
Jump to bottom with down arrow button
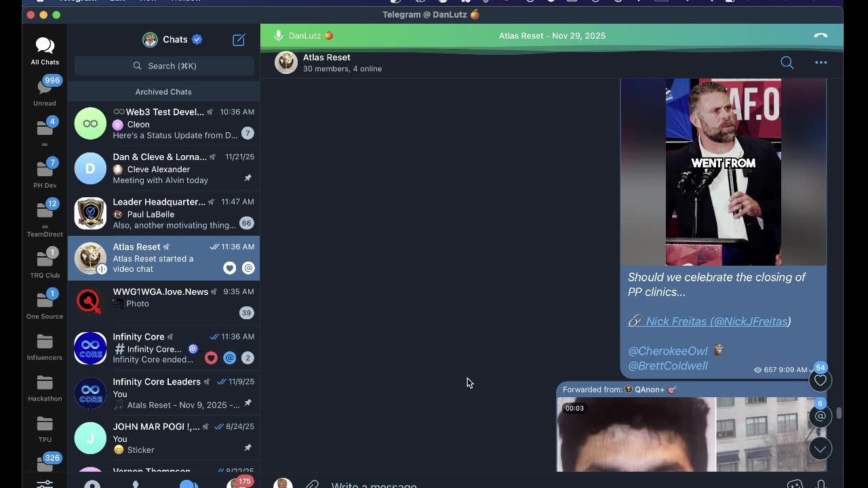click(x=820, y=449)
